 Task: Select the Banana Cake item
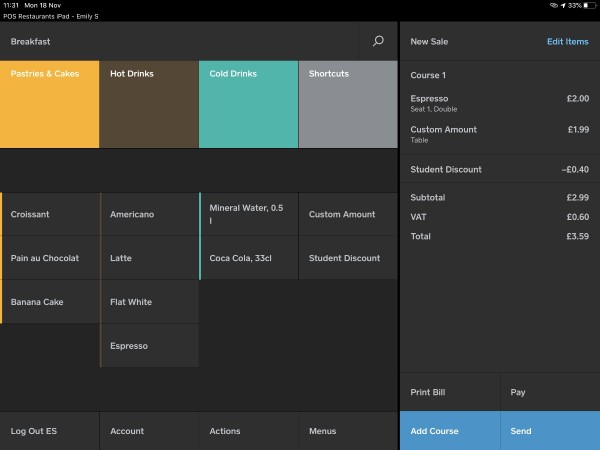coord(50,302)
